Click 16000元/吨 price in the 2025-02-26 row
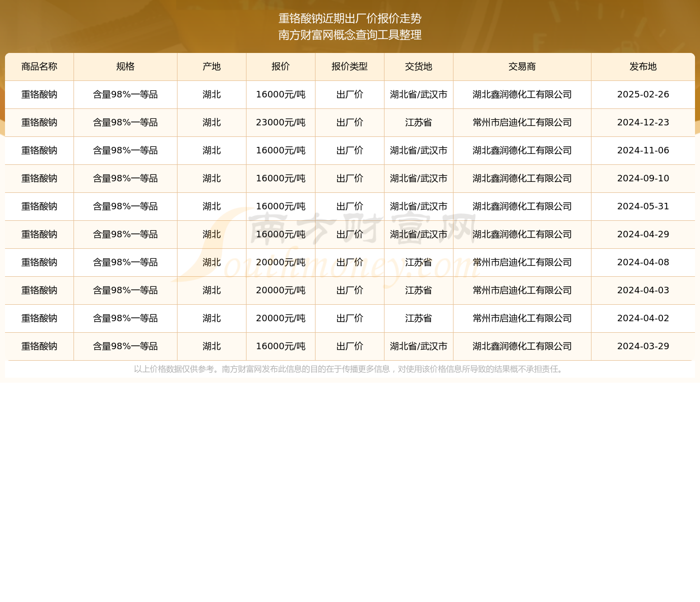The width and height of the screenshot is (700, 602). coord(281,95)
